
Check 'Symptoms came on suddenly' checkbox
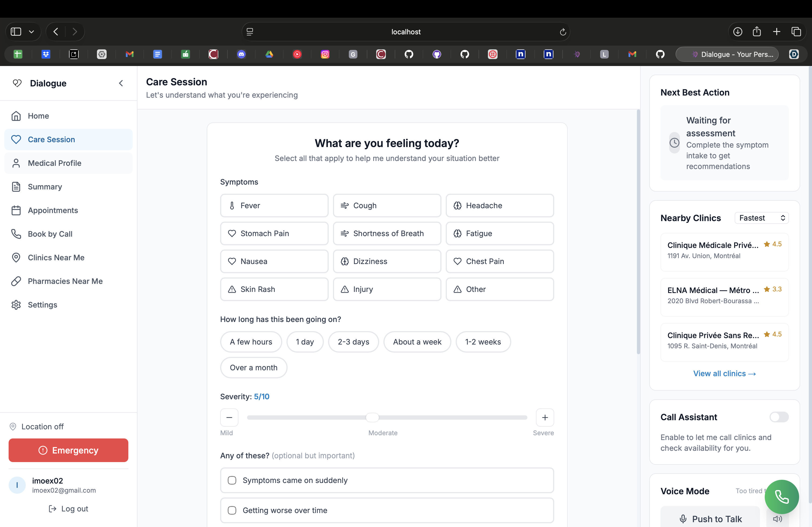tap(232, 480)
